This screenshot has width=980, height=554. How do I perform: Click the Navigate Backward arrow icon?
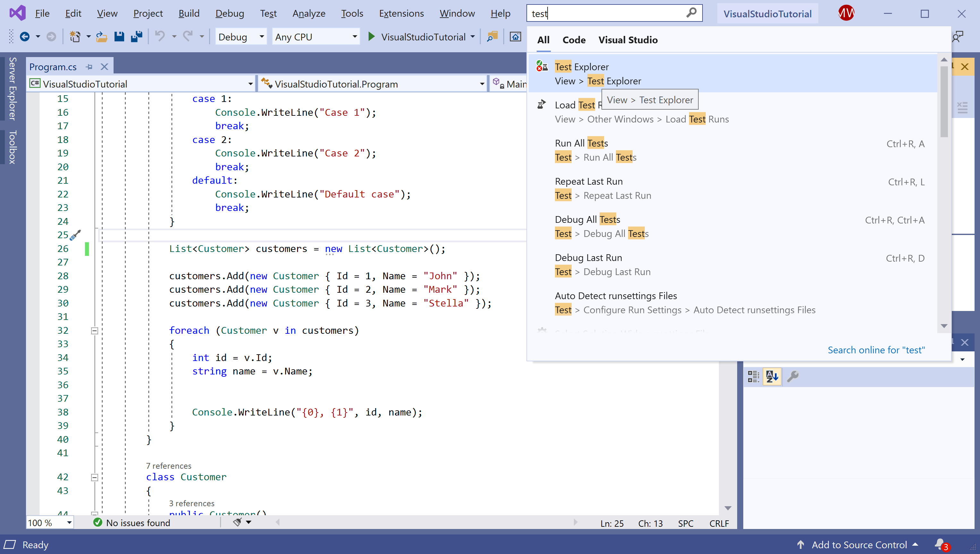coord(25,37)
